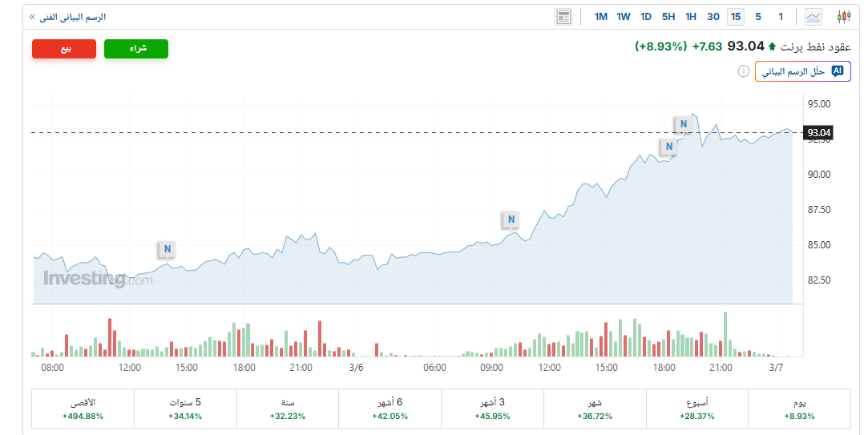Open the الرسم البياني الفني technical chart link
This screenshot has height=435, width=868.
coord(71,17)
